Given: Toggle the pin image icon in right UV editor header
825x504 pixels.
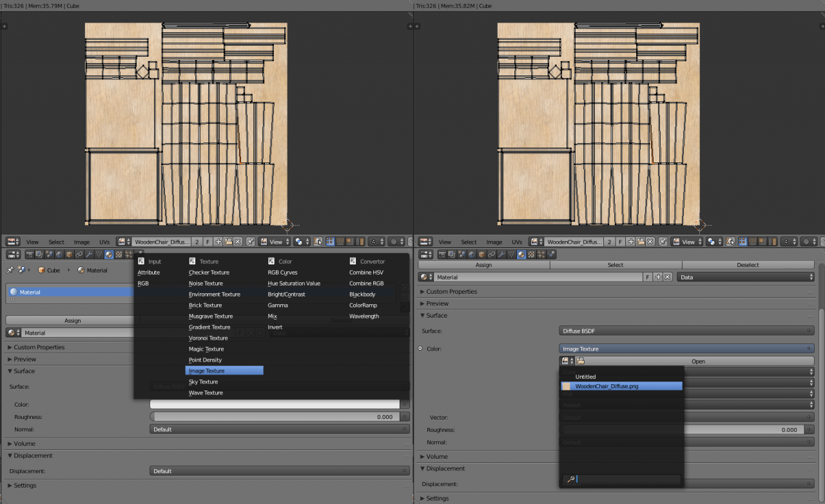Looking at the screenshot, I should click(663, 242).
